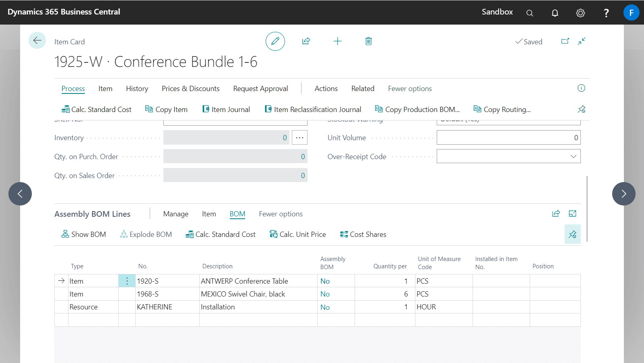This screenshot has height=363, width=644.
Task: Click Assembly BOM No link for 1920-S
Action: [325, 281]
